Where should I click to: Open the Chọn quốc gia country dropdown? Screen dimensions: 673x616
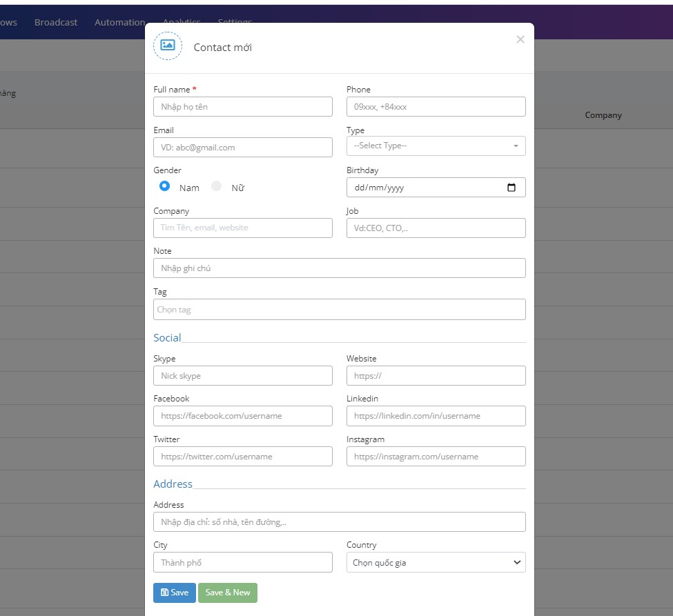(x=436, y=562)
